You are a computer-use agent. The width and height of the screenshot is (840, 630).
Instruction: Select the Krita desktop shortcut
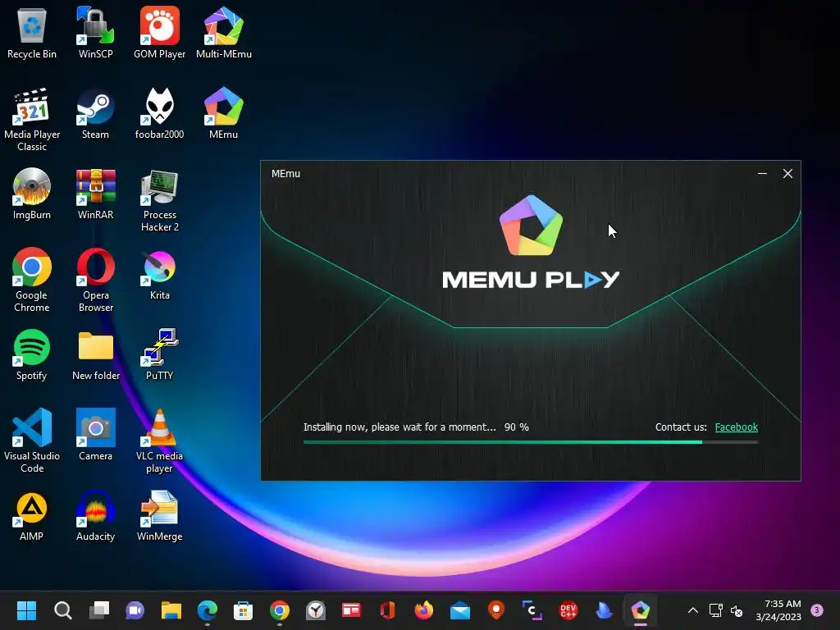click(160, 274)
